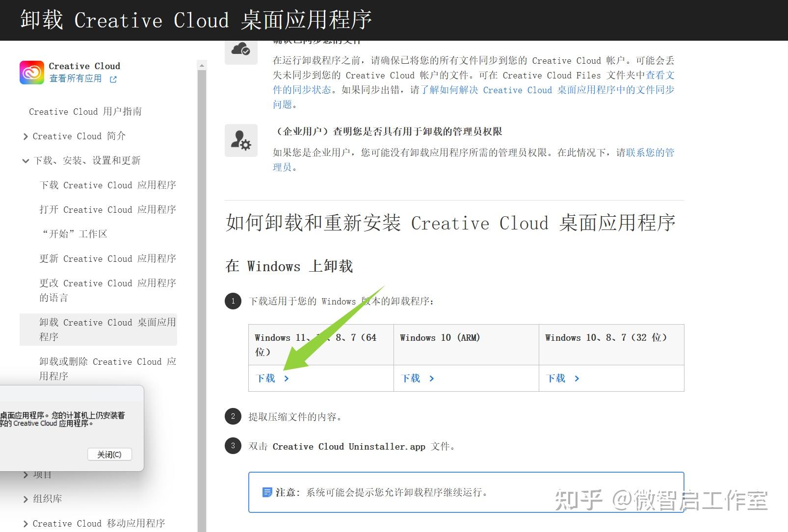Click the enterprise admin user gear icon
788x532 pixels.
241,140
